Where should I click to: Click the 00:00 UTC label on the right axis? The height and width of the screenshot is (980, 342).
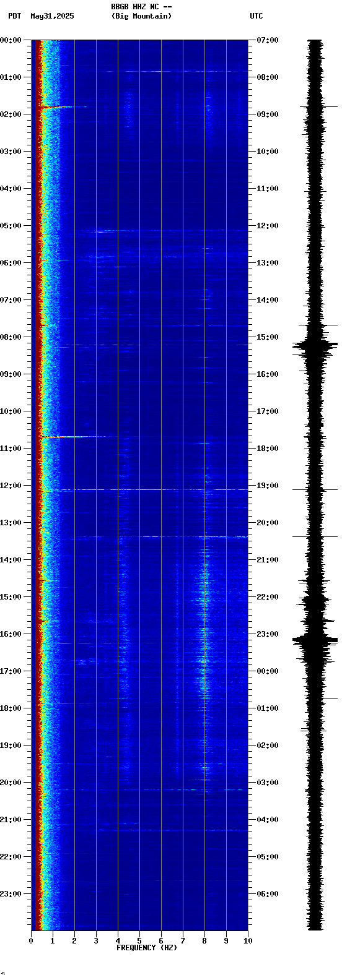tap(268, 671)
